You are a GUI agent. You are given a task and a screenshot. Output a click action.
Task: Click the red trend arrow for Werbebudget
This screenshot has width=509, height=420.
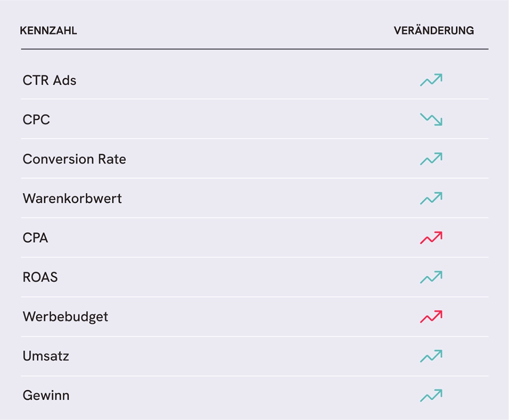point(431,317)
